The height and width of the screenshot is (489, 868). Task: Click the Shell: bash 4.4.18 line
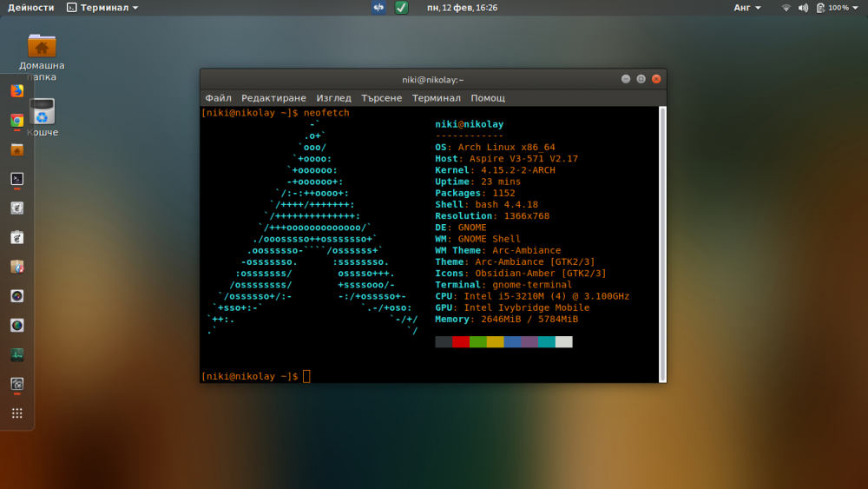coord(487,204)
